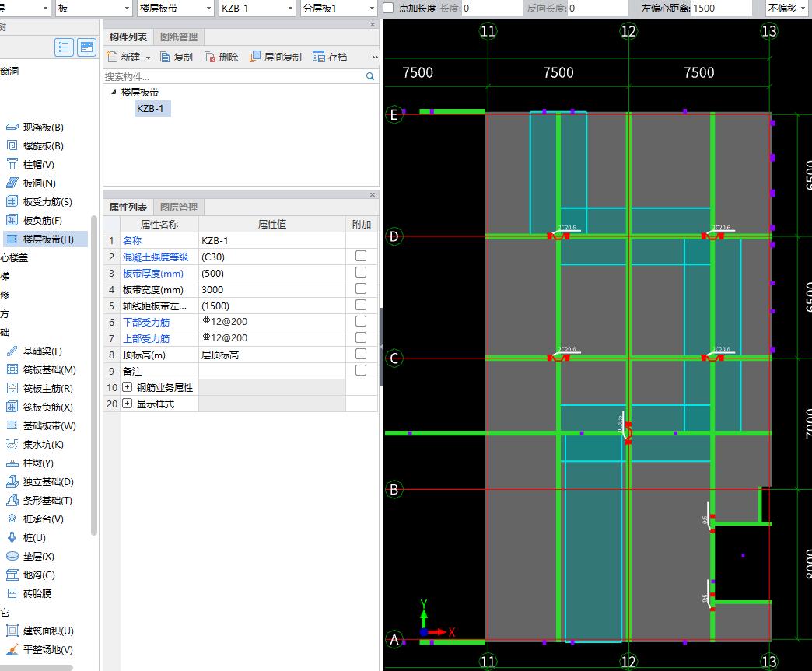Select 桩承台(V) pile cap tool
The image size is (812, 671).
click(x=35, y=519)
